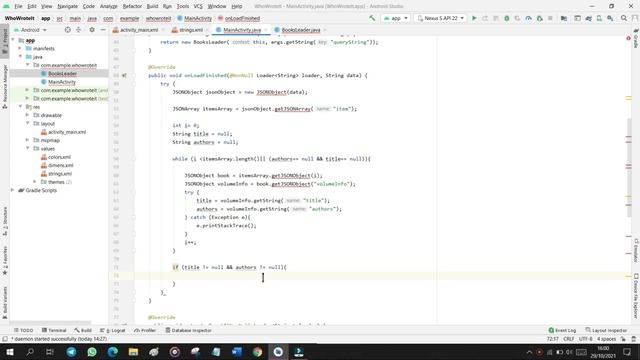
Task: Click the Windows Start button
Action: (9, 352)
